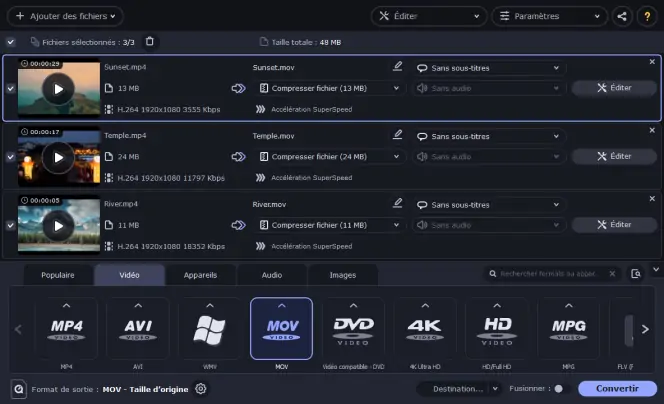The width and height of the screenshot is (664, 404).
Task: Choose the MP4 video format
Action: (66, 329)
